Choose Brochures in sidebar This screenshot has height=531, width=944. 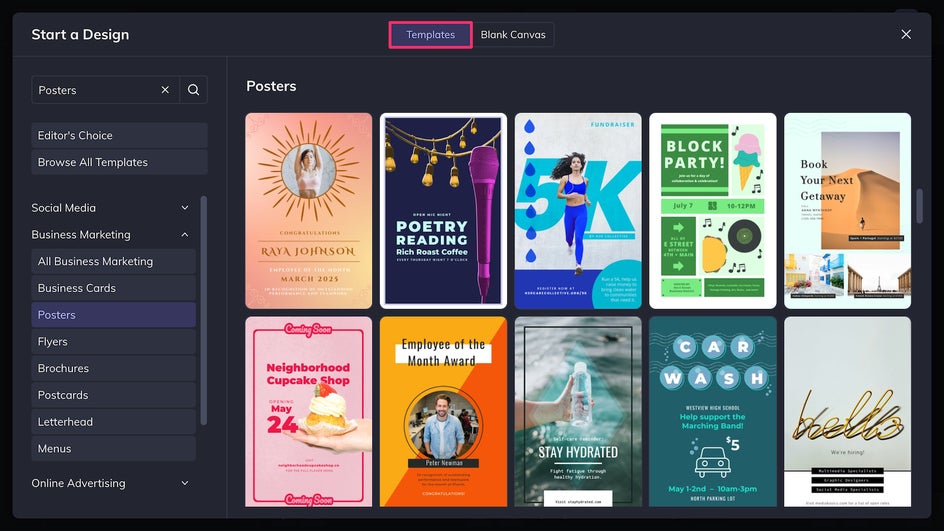[113, 368]
